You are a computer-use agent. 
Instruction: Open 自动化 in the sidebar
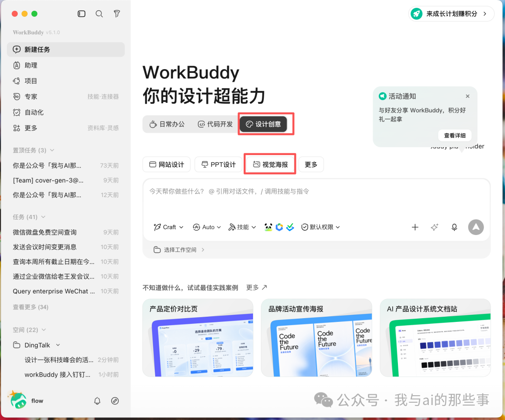(66, 112)
